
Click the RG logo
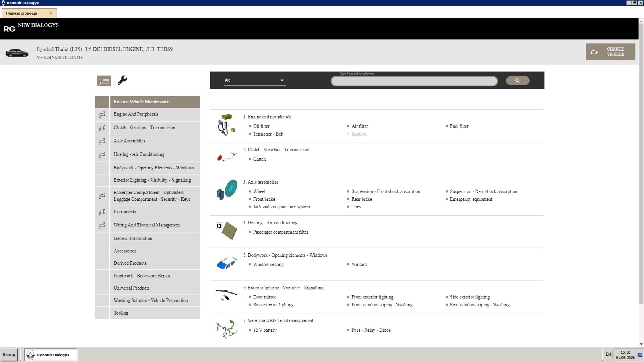[x=10, y=29]
